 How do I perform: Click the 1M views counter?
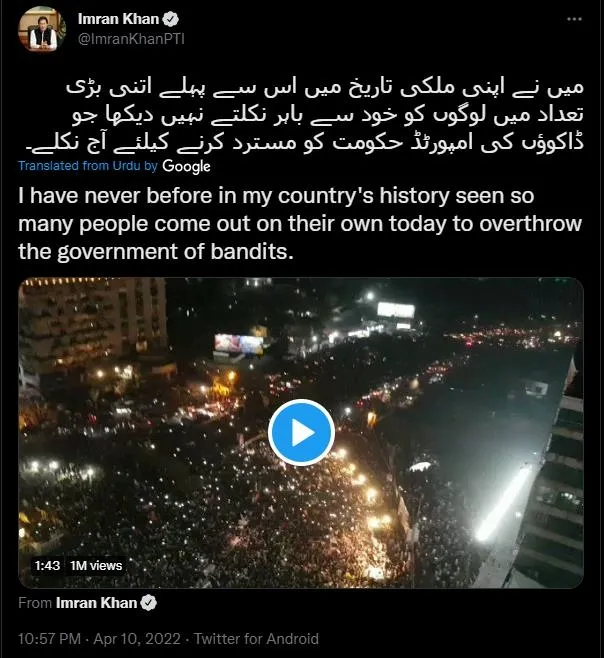96,566
